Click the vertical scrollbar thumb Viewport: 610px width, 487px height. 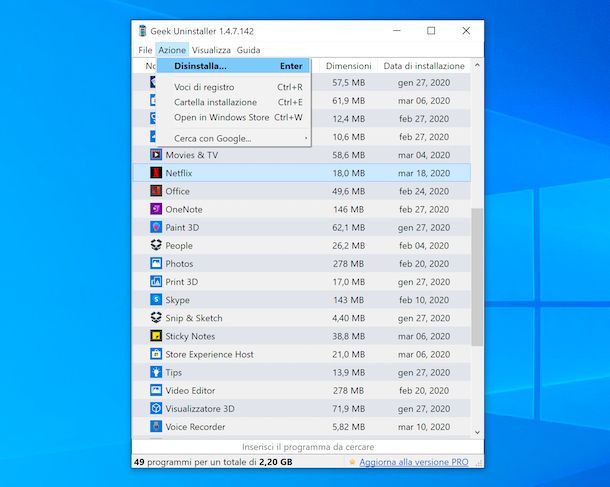(477, 277)
